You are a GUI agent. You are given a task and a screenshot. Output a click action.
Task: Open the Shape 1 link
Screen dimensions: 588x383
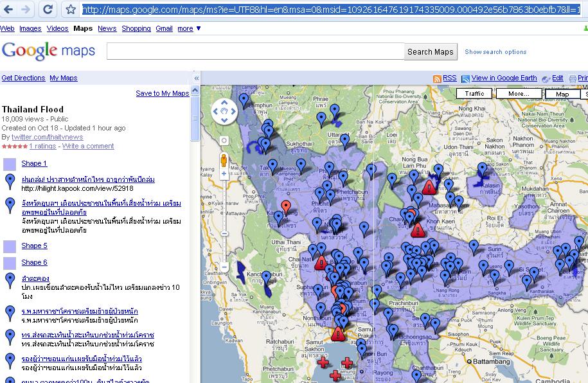tap(34, 164)
